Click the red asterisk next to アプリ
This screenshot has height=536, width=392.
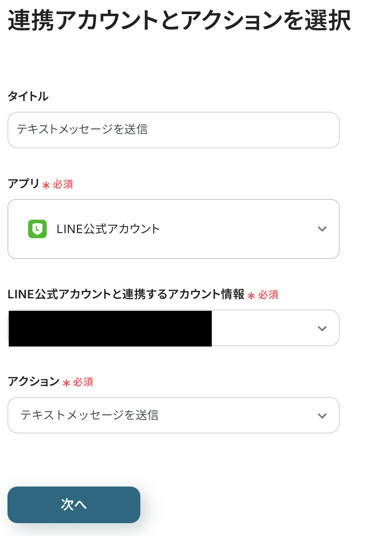46,185
